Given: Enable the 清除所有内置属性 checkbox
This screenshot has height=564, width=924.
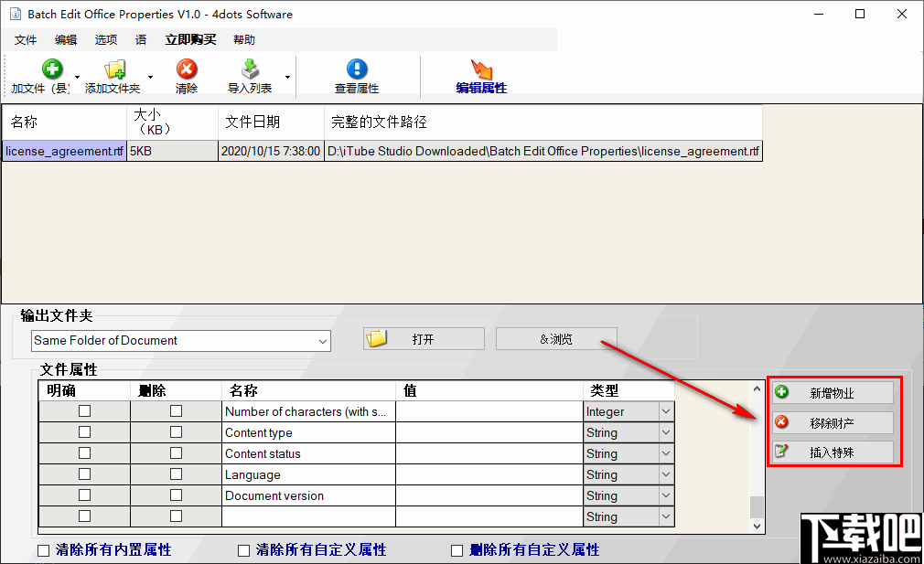Looking at the screenshot, I should coord(41,549).
